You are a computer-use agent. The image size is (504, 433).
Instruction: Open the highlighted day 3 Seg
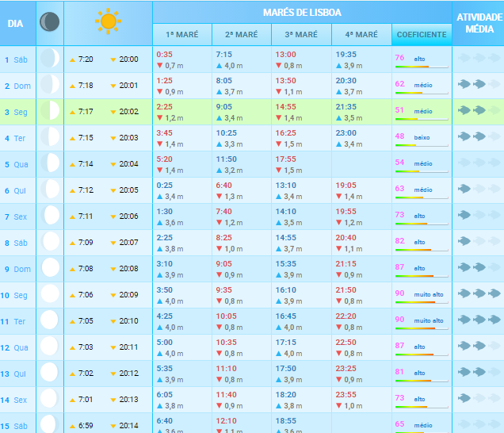(16, 113)
